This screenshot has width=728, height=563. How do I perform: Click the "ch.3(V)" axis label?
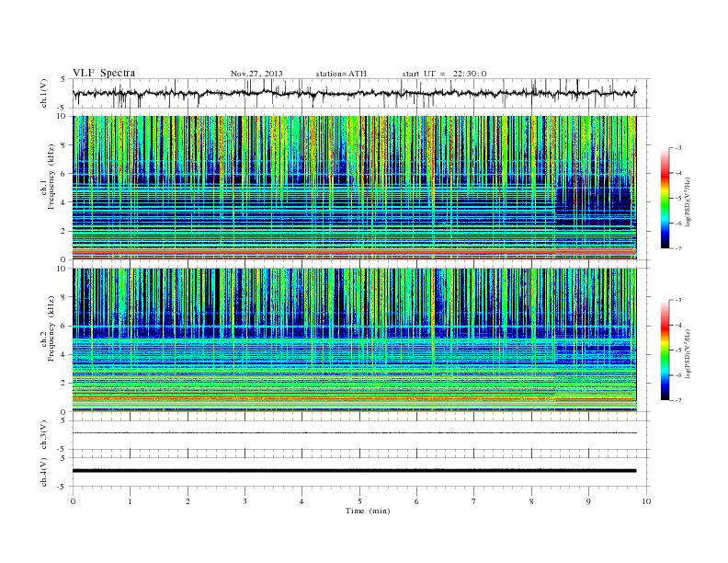[x=43, y=435]
